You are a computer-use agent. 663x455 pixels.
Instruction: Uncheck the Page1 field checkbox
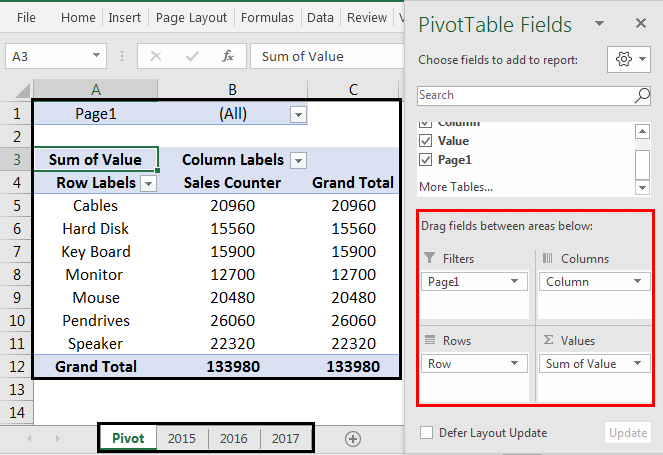(425, 160)
